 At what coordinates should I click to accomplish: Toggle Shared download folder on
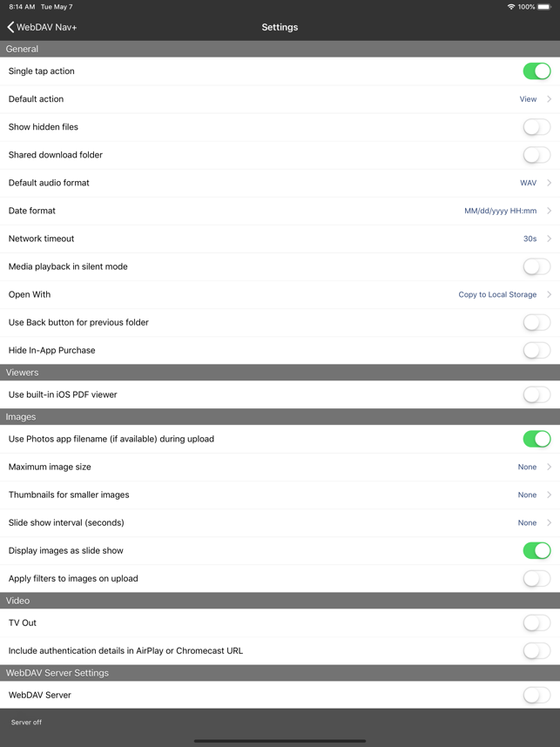[x=536, y=155]
